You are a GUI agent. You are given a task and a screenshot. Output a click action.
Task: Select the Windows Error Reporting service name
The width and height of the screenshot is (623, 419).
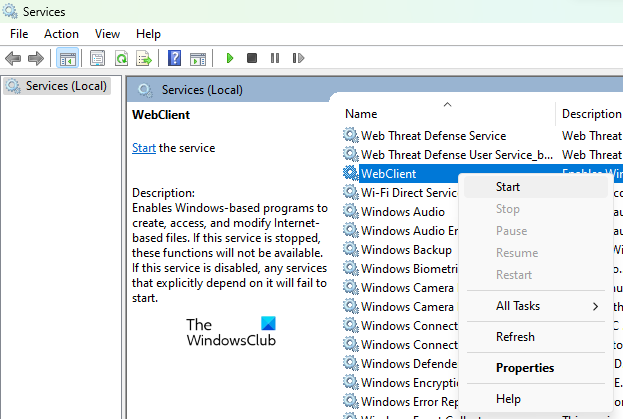tap(409, 402)
